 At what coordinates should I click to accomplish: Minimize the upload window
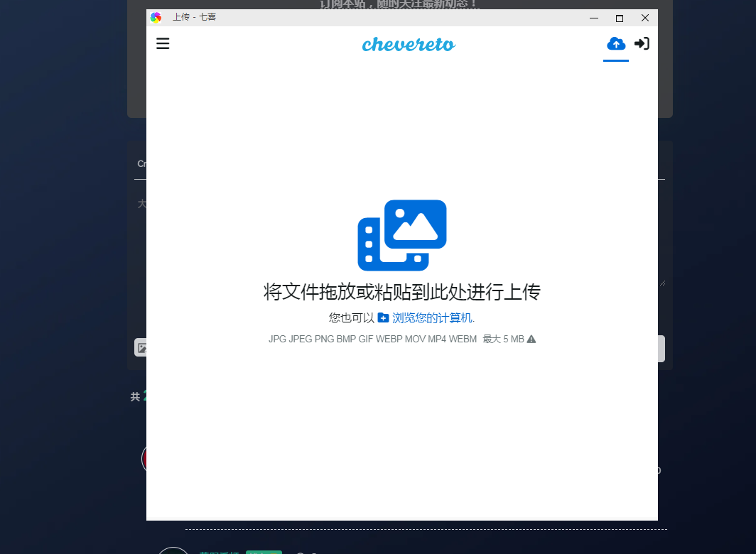click(x=594, y=18)
